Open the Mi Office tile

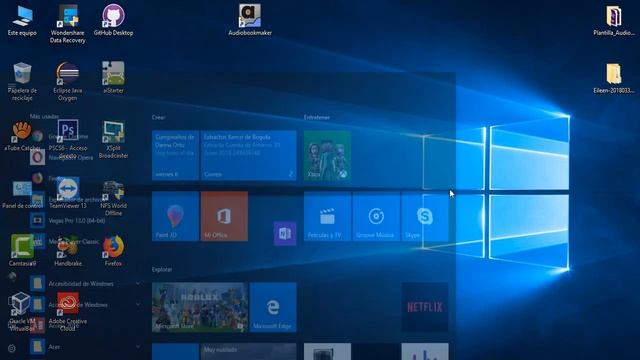[224, 216]
